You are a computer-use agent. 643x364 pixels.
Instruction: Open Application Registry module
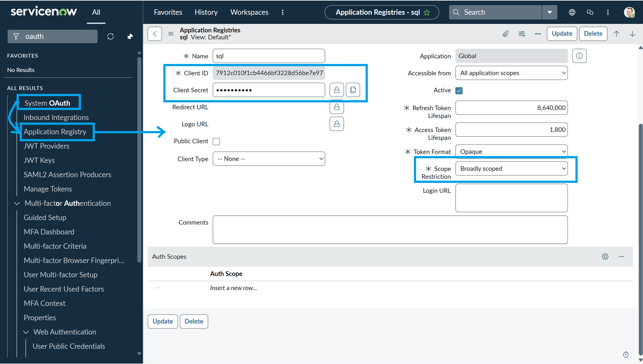coord(55,131)
